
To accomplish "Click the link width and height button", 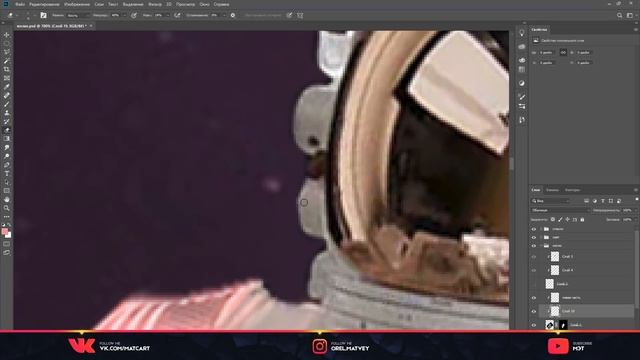I will pos(563,53).
